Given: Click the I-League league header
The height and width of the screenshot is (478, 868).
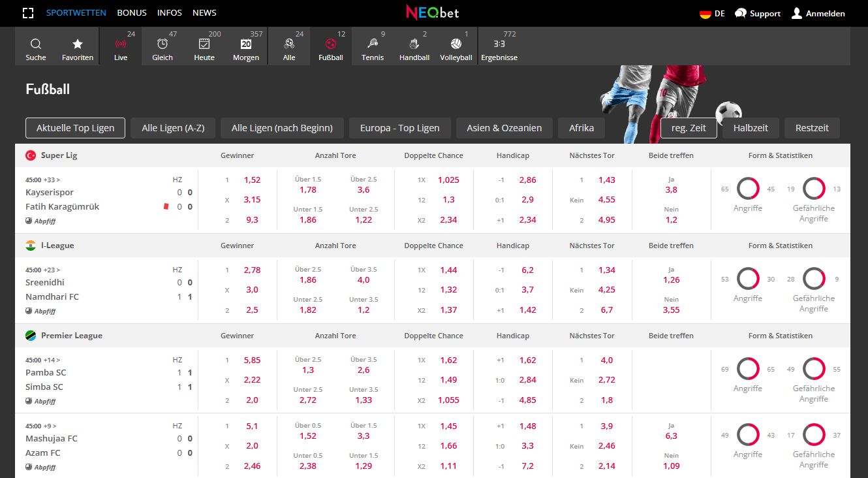Looking at the screenshot, I should point(57,246).
